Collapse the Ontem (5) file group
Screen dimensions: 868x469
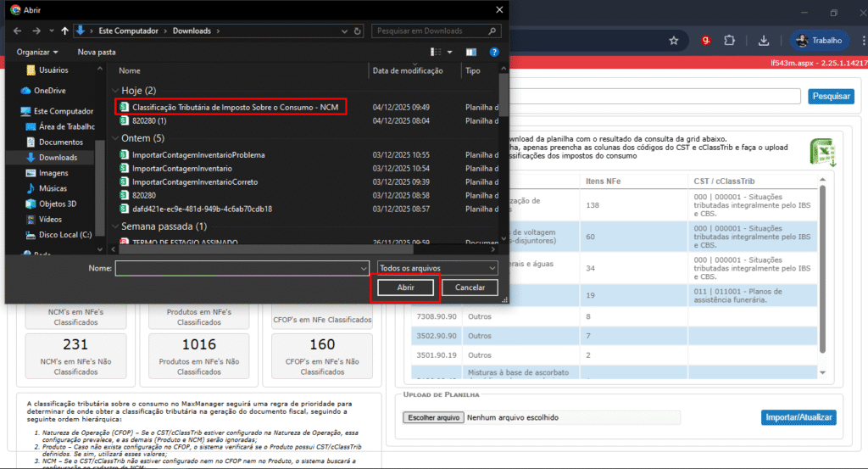point(116,137)
